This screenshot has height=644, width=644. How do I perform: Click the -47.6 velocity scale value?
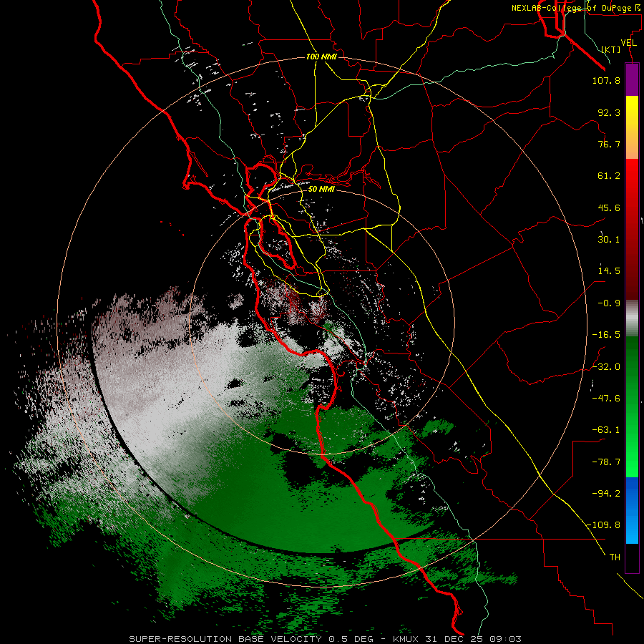pos(606,398)
